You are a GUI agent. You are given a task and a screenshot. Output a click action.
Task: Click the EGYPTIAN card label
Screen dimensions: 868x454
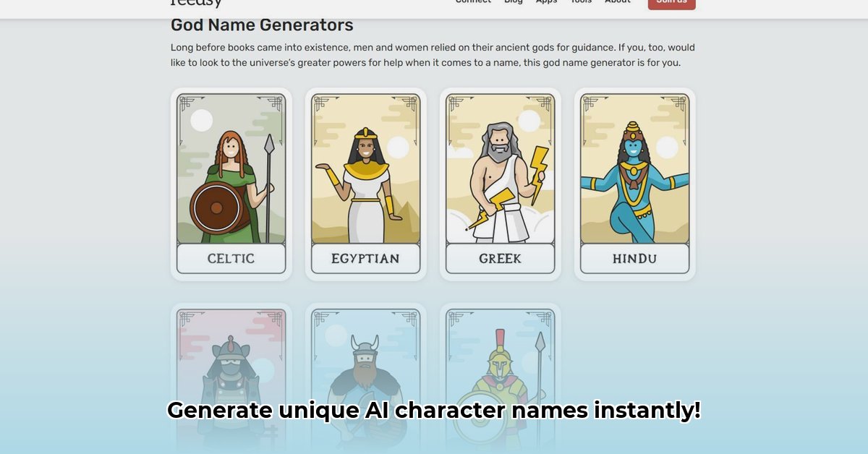click(x=366, y=258)
